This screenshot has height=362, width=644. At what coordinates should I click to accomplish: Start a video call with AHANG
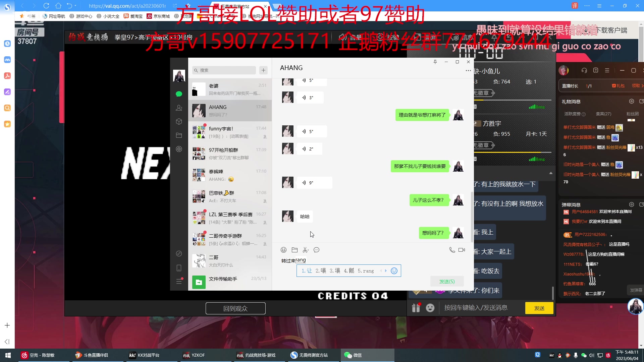462,250
